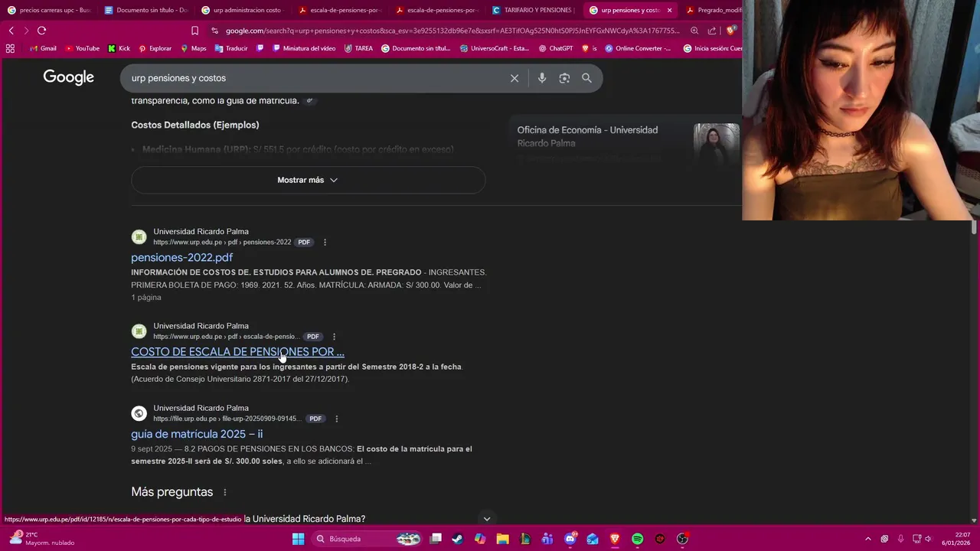
Task: Open Copilot from the taskbar
Action: click(480, 539)
